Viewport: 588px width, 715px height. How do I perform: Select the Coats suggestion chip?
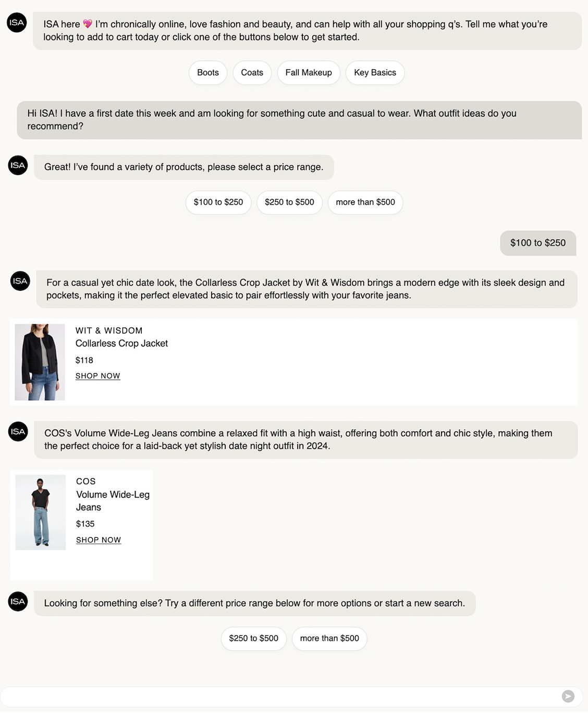point(252,72)
